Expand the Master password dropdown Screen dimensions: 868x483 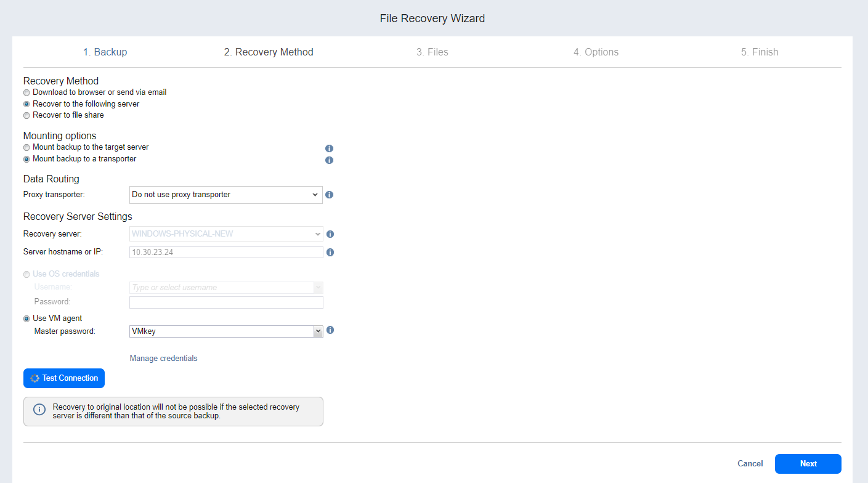[225, 331]
